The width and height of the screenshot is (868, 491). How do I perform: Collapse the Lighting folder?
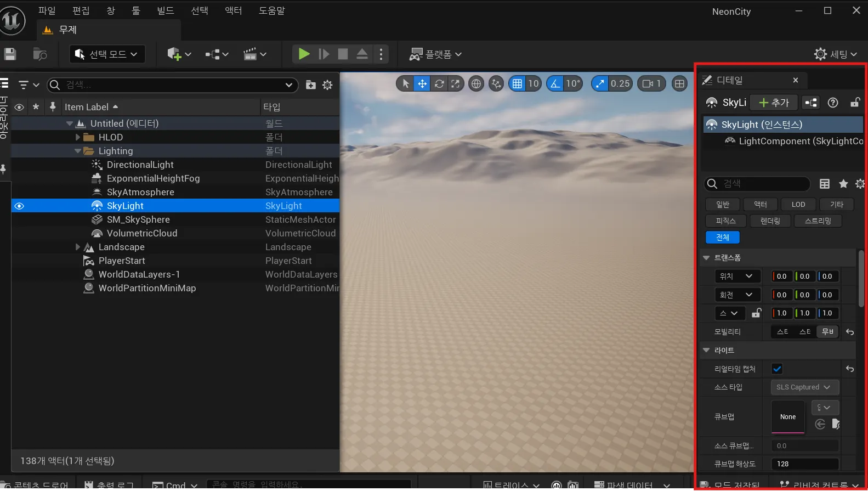tap(78, 151)
